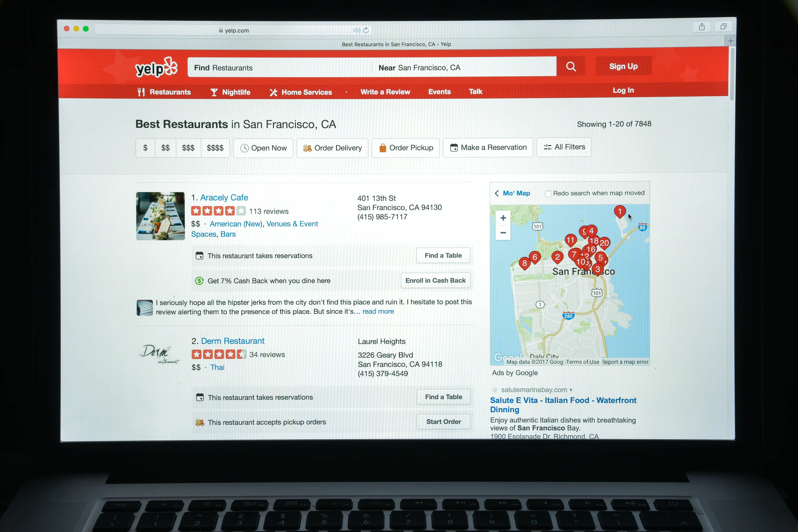Image resolution: width=798 pixels, height=532 pixels.
Task: Open the Home Services nav menu
Action: pyautogui.click(x=301, y=92)
